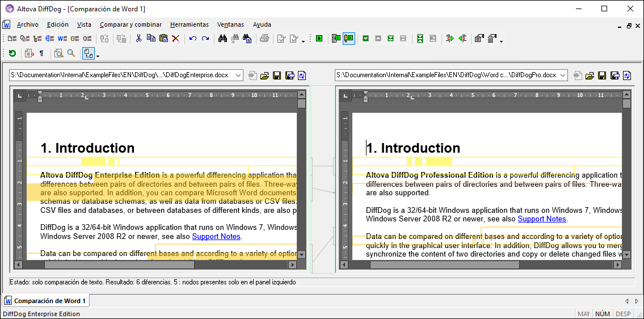Click the Find binoculars icon
The image size is (644, 319).
tap(222, 39)
